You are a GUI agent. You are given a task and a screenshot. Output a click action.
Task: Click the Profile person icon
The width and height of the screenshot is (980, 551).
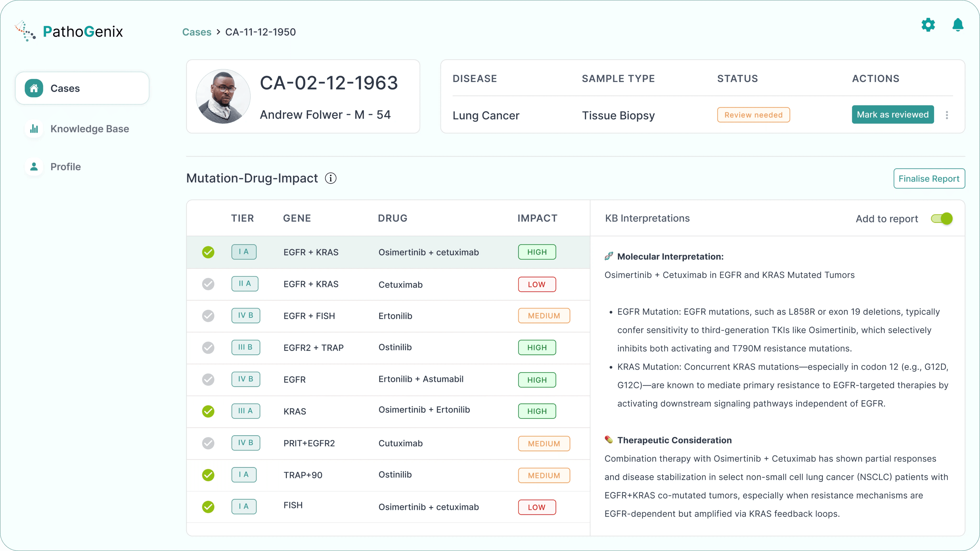pyautogui.click(x=34, y=166)
